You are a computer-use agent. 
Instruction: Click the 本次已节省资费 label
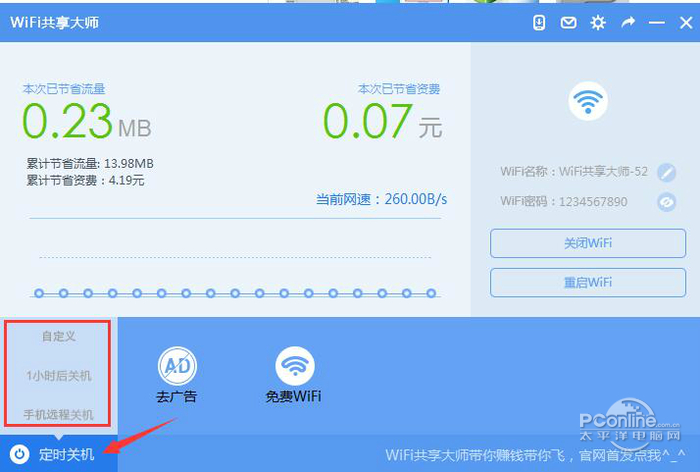tap(399, 89)
